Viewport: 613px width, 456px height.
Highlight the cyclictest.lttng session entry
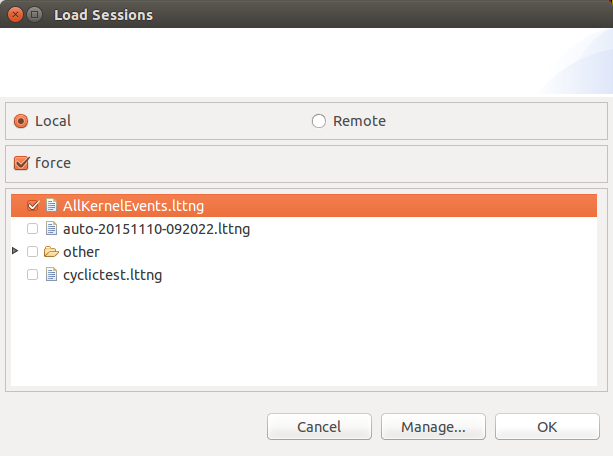coord(112,275)
